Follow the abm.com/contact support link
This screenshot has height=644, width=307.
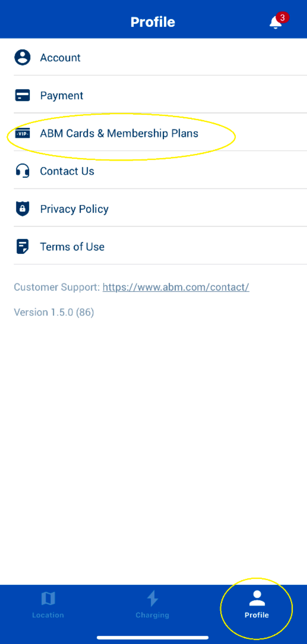tap(176, 287)
